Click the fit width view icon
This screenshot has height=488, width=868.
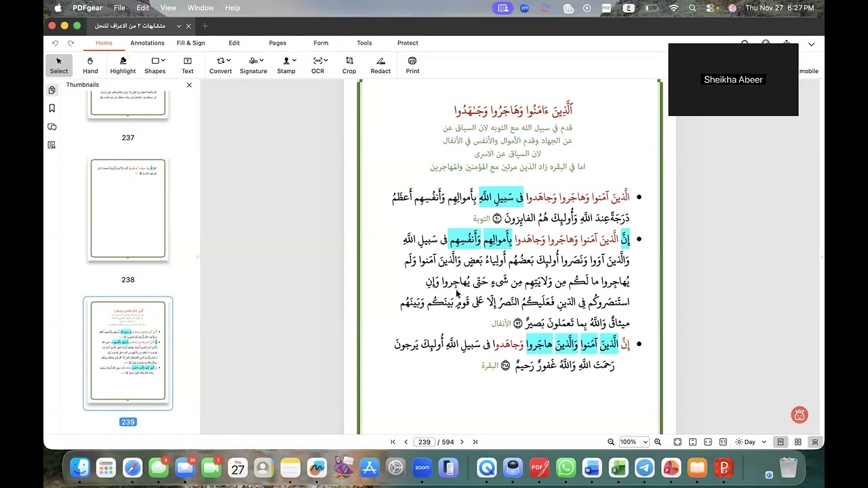click(708, 442)
